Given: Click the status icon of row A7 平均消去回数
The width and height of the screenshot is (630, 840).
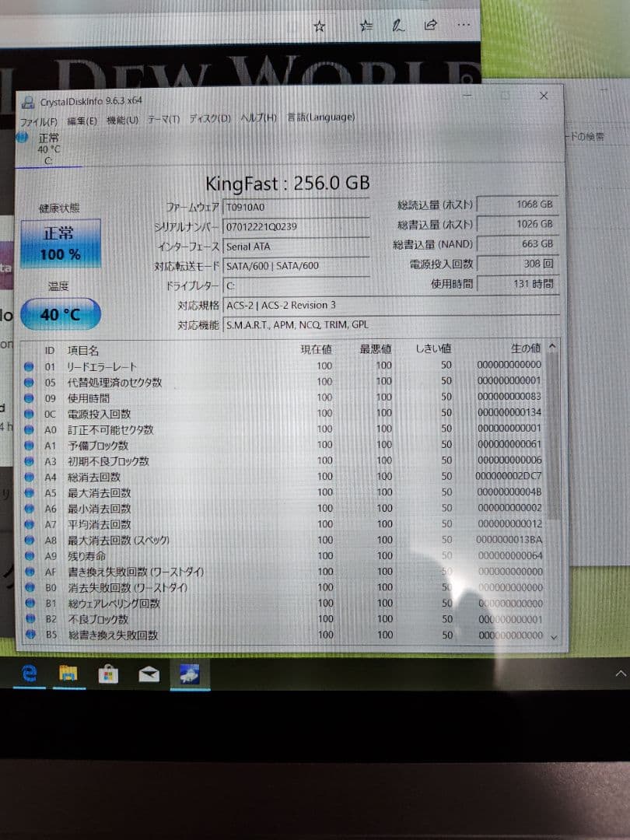Looking at the screenshot, I should (x=30, y=524).
